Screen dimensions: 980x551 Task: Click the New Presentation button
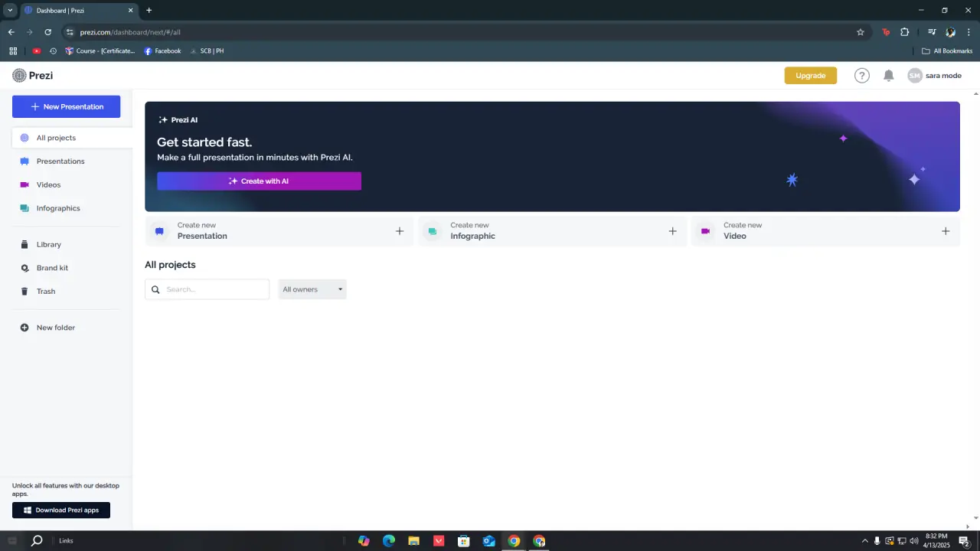tap(66, 106)
